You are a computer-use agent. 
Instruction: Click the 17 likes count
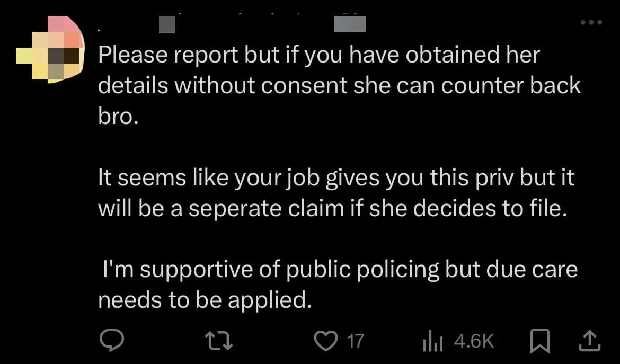coord(356,341)
